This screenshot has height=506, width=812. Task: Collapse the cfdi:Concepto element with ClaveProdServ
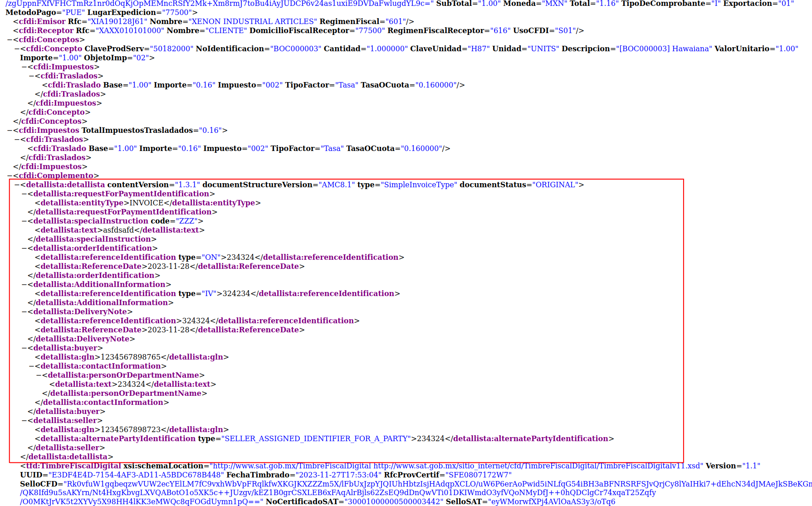(17, 49)
